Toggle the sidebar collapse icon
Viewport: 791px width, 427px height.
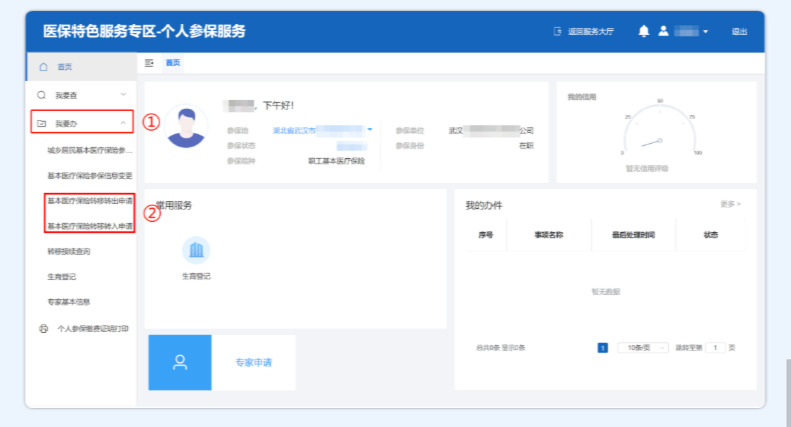[x=149, y=63]
